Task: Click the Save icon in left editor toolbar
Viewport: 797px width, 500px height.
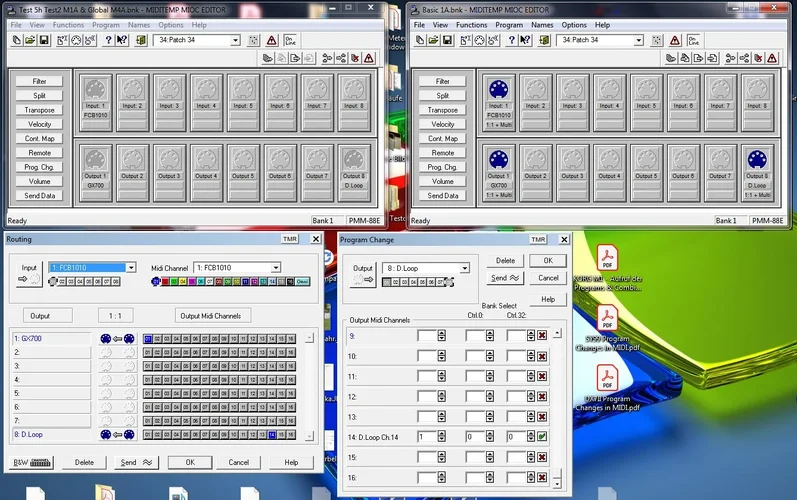Action: coord(45,40)
